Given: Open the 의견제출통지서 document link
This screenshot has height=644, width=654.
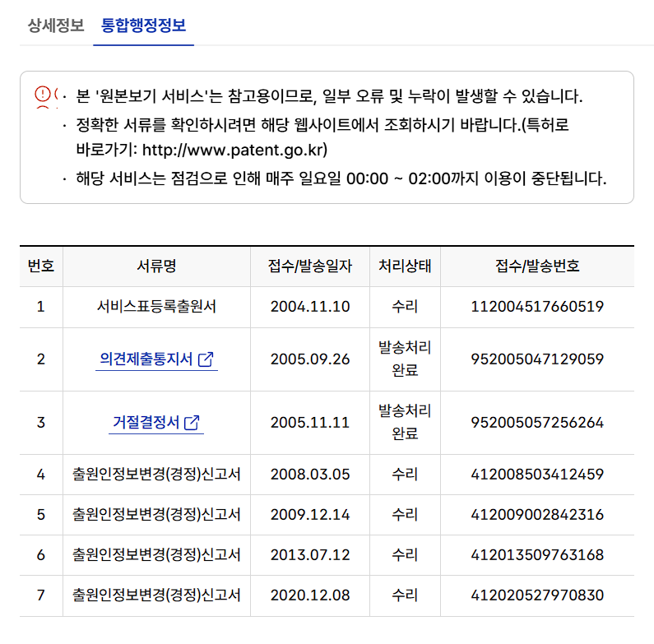Looking at the screenshot, I should tap(146, 359).
